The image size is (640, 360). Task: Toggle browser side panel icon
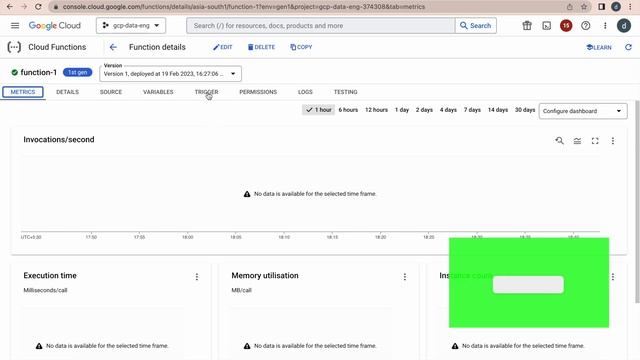coord(601,7)
